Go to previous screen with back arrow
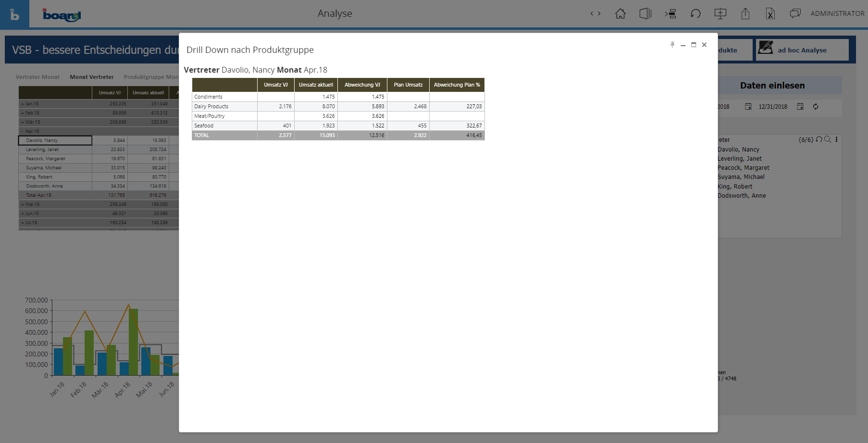Image resolution: width=868 pixels, height=443 pixels. [x=592, y=13]
